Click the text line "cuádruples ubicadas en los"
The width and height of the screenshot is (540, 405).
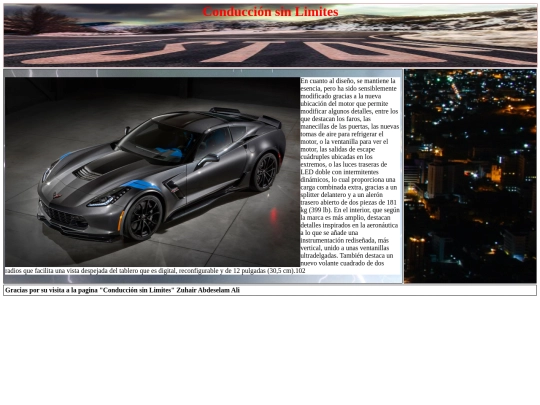[336, 157]
